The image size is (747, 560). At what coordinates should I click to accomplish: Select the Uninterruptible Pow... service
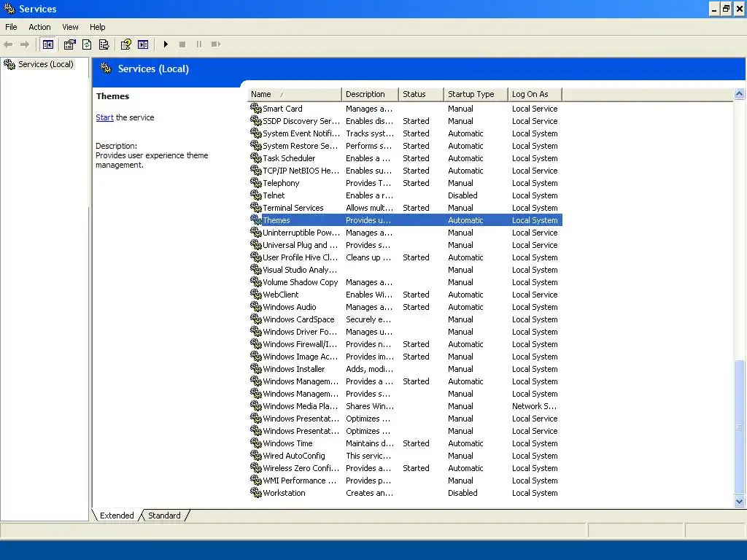[406, 233]
